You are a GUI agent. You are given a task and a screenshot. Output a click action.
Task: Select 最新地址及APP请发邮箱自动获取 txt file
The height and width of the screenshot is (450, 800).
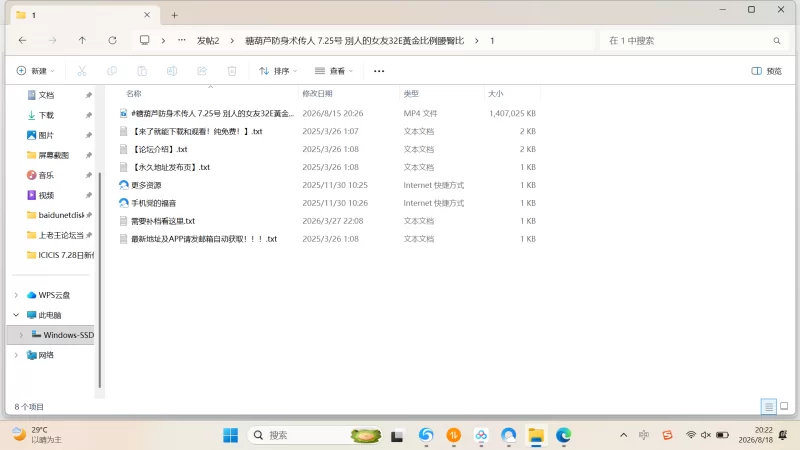(328, 238)
